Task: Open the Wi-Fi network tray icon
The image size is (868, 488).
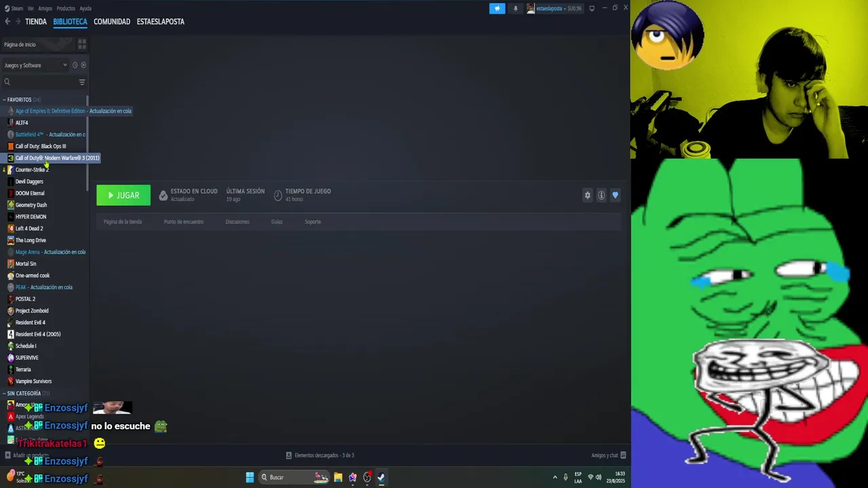Action: [590, 477]
